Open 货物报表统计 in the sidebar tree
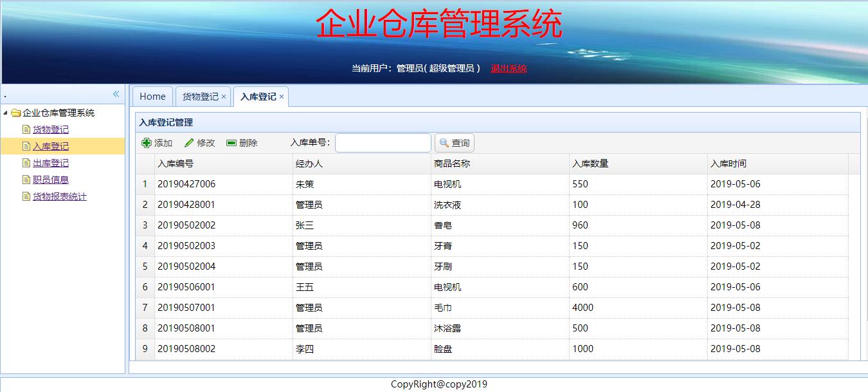 60,197
